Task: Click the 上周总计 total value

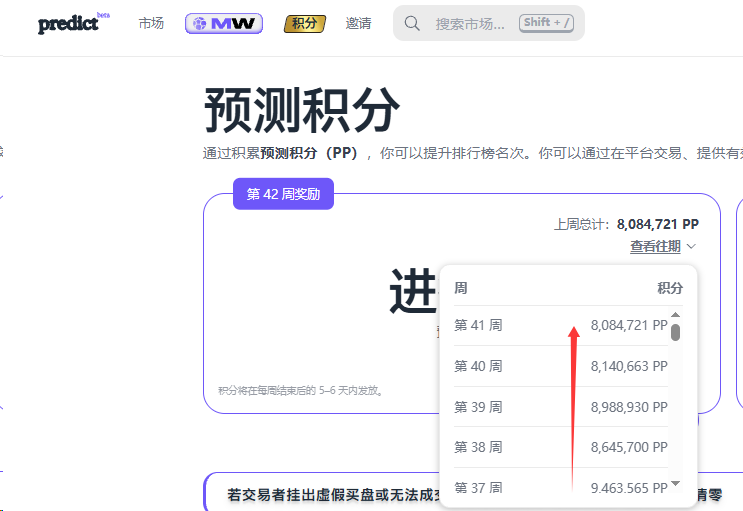Action: (x=658, y=224)
